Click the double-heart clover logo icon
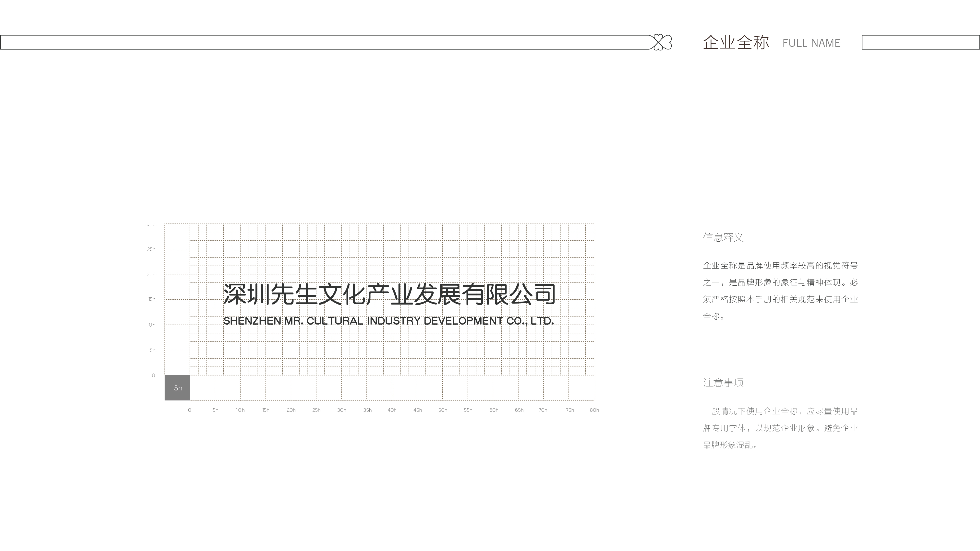 pyautogui.click(x=662, y=42)
